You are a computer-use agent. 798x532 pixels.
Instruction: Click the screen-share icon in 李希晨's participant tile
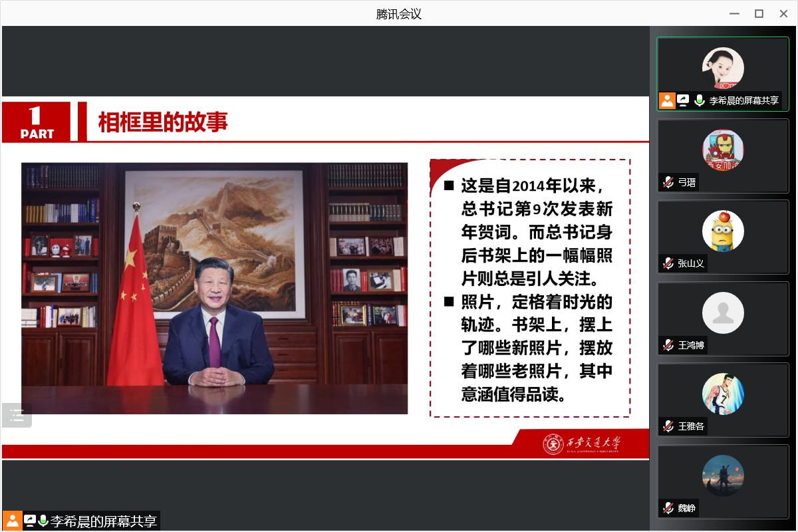click(x=683, y=100)
